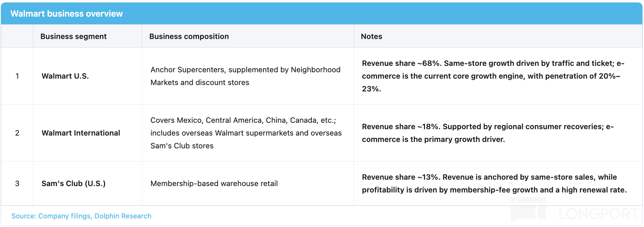This screenshot has width=644, height=227.
Task: Click the Longport watermark logo
Action: click(528, 209)
